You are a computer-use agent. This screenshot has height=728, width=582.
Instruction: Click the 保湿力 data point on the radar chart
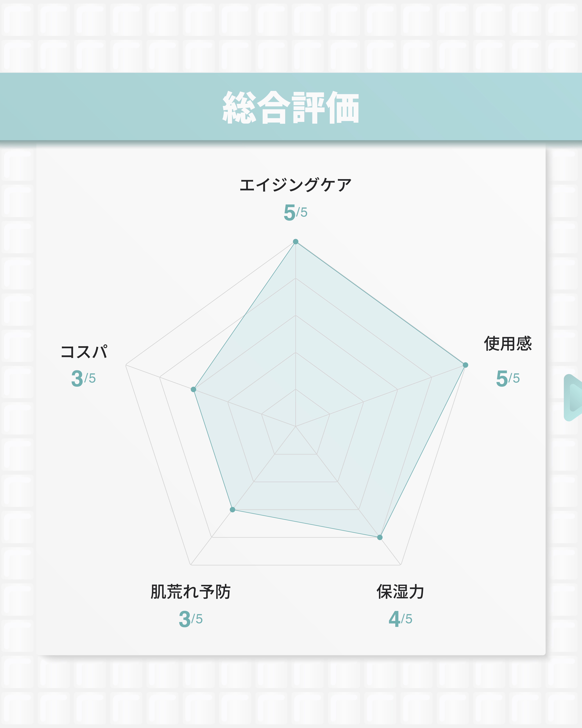click(x=380, y=537)
